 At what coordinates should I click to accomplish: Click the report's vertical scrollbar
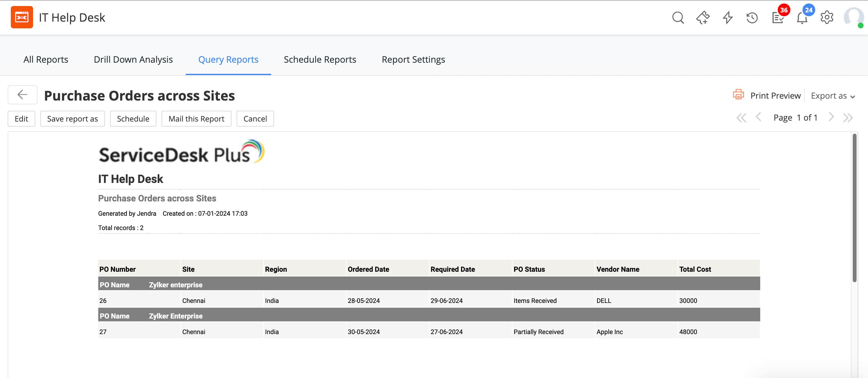click(x=854, y=207)
